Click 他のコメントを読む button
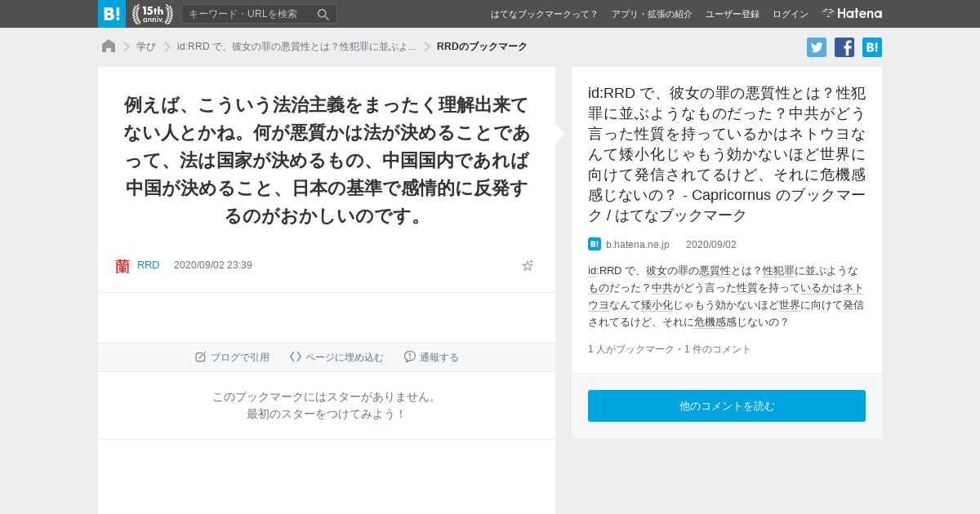Image resolution: width=980 pixels, height=514 pixels. (x=727, y=405)
